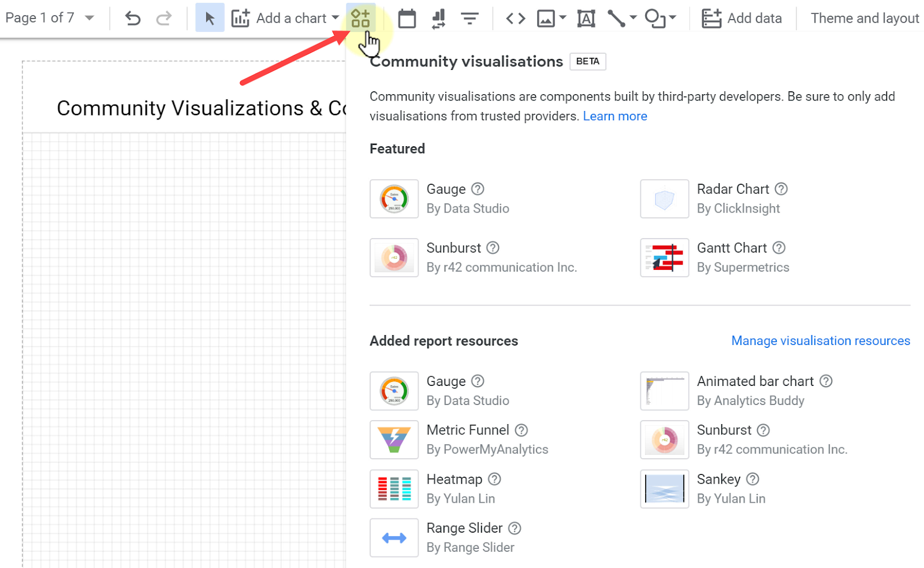924x568 pixels.
Task: Open Theme and layout panel
Action: click(x=865, y=18)
